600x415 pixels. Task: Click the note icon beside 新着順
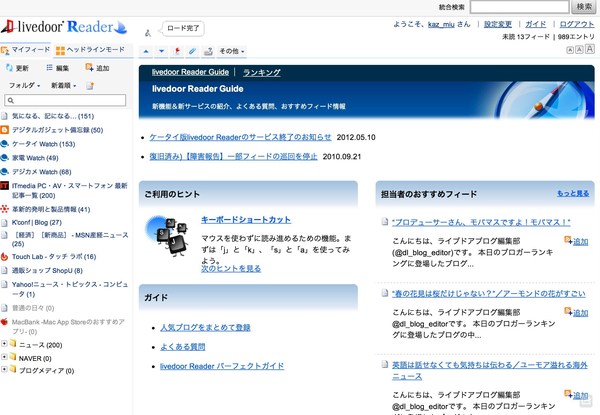90,86
